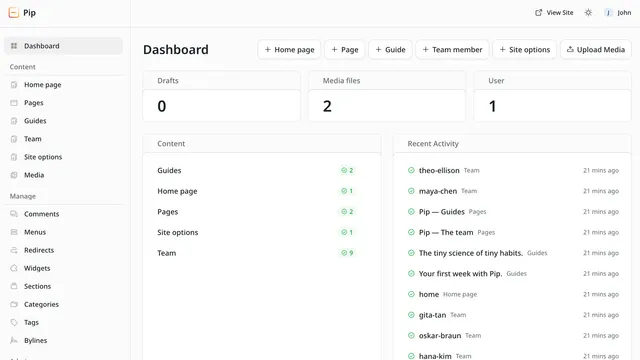640x360 pixels.
Task: Open Comments in the sidebar
Action: (x=63, y=214)
